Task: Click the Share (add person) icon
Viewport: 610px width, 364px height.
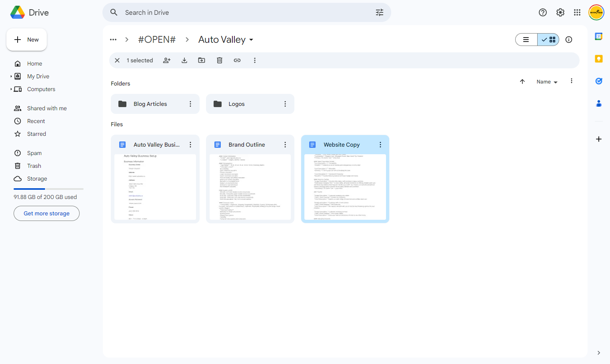Action: tap(167, 60)
